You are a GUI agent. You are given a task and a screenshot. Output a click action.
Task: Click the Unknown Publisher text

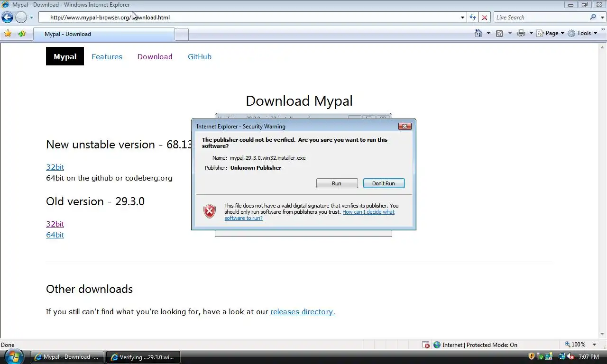click(x=256, y=168)
